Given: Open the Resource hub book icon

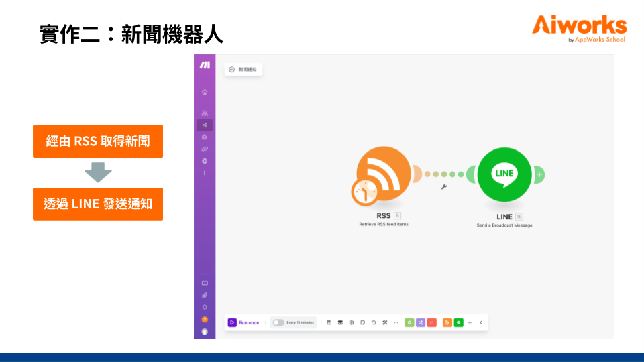Looking at the screenshot, I should point(205,283).
